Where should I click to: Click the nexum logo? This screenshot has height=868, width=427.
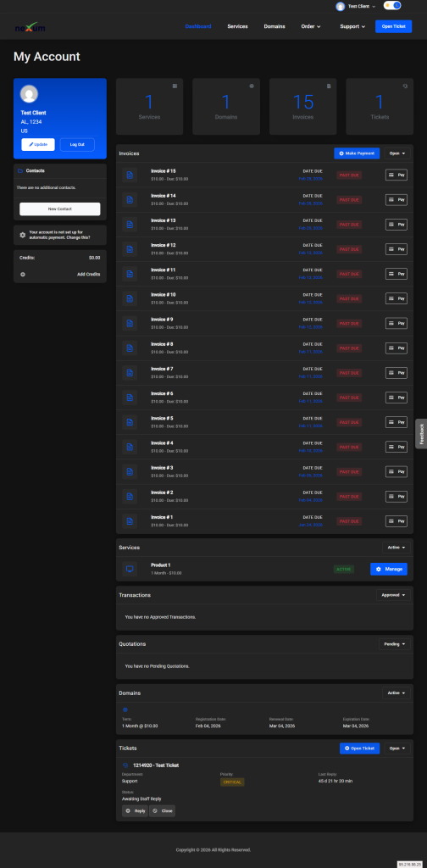tap(30, 26)
